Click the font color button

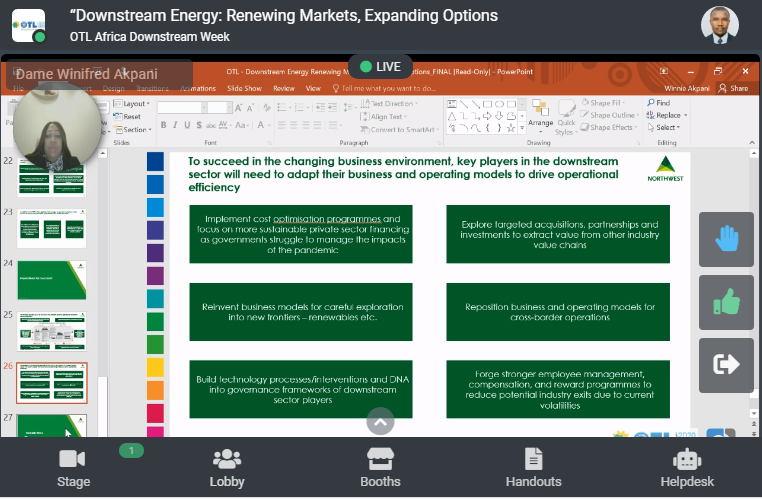(x=262, y=125)
